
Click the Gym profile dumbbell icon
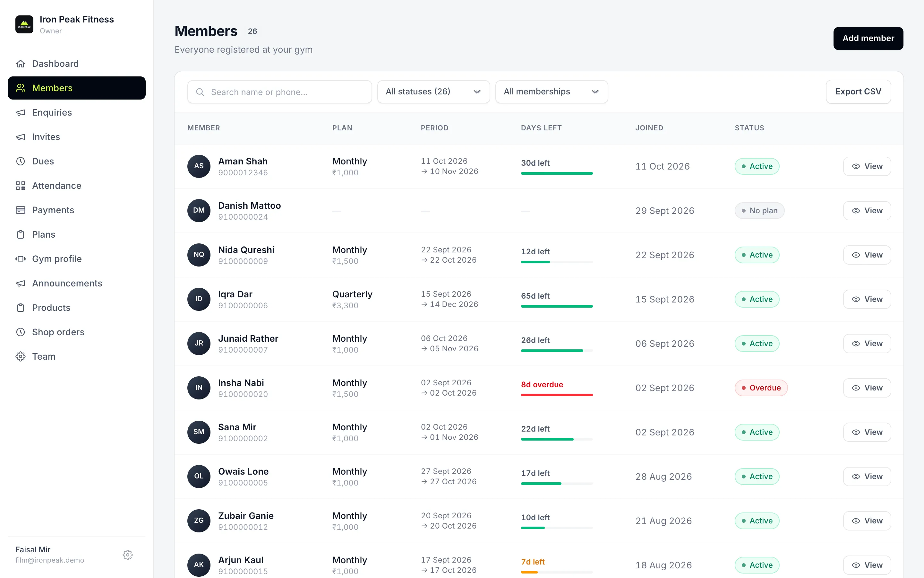coord(21,259)
